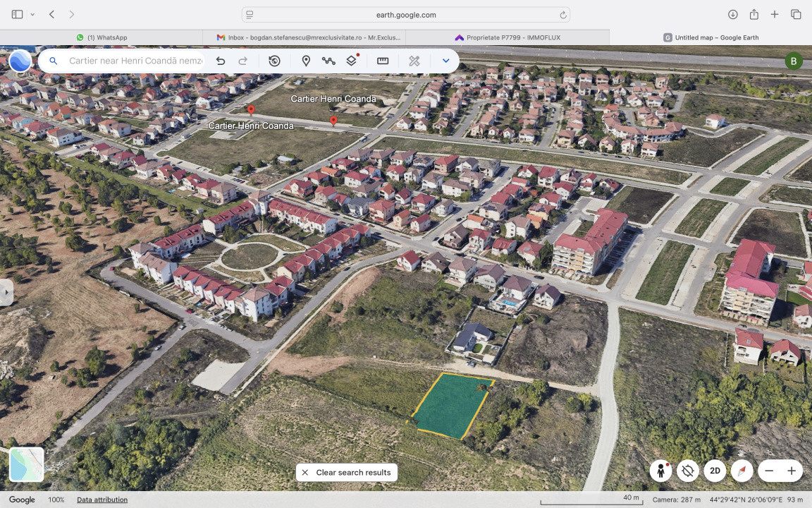
Task: Open the Safari sidebar dropdown arrow
Action: (32, 14)
